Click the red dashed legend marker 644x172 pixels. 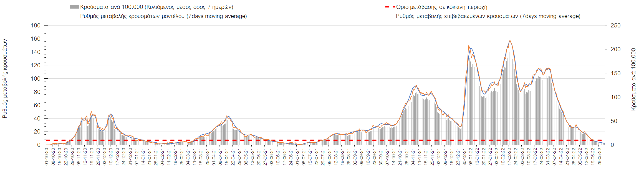point(390,7)
